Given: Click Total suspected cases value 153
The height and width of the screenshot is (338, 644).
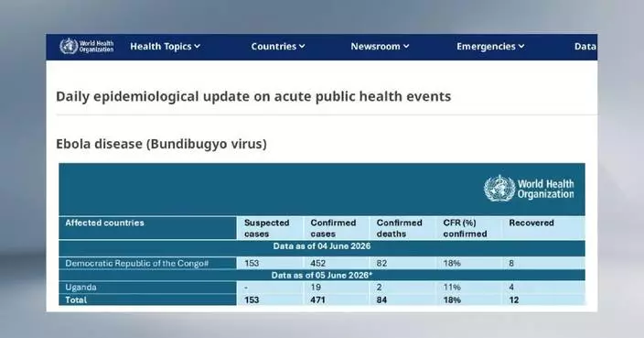Looking at the screenshot, I should pos(252,300).
